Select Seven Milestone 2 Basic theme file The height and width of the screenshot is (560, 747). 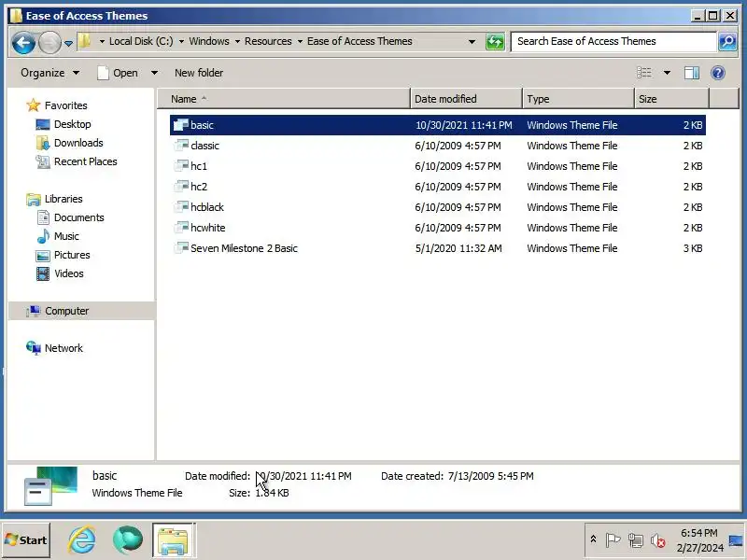(x=437, y=247)
